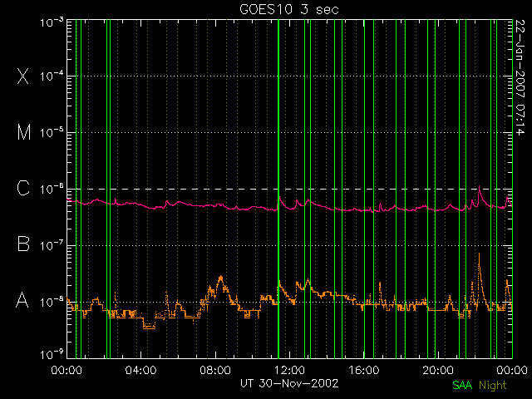Click the 10⁻⁹ y-axis tick label
The height and width of the screenshot is (399, 532).
52,355
